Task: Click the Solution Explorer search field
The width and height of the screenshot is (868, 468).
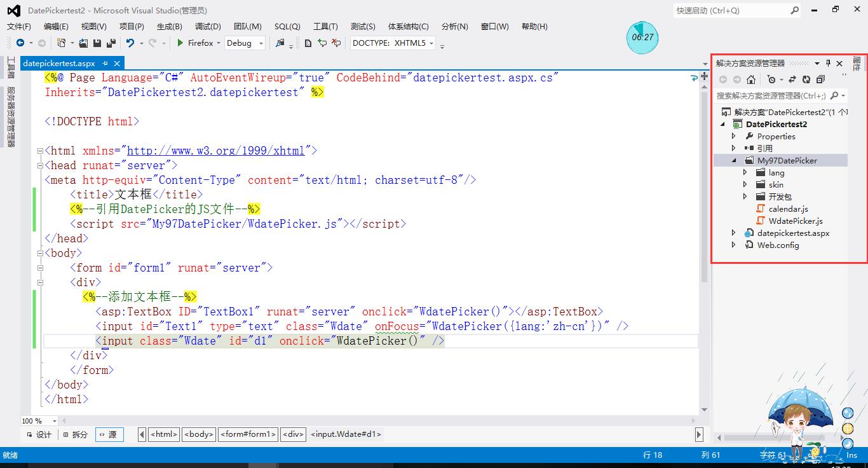Action: coord(771,96)
